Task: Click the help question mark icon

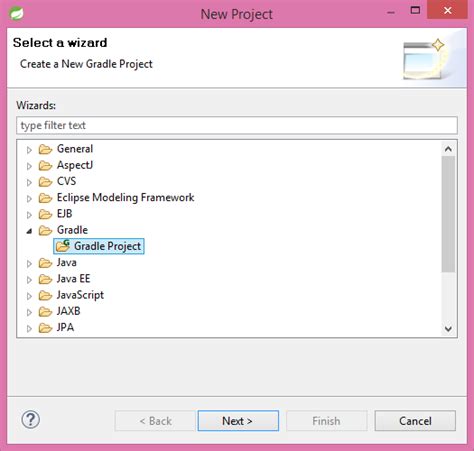Action: [31, 420]
